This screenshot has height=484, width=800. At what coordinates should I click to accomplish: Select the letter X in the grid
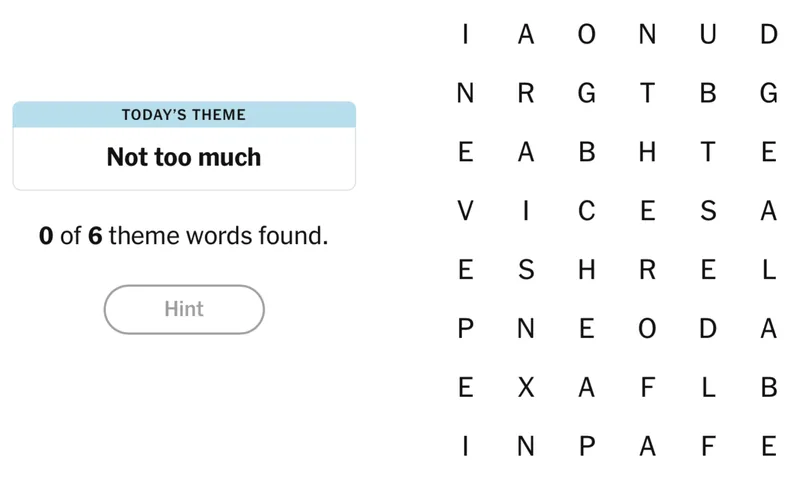click(526, 388)
